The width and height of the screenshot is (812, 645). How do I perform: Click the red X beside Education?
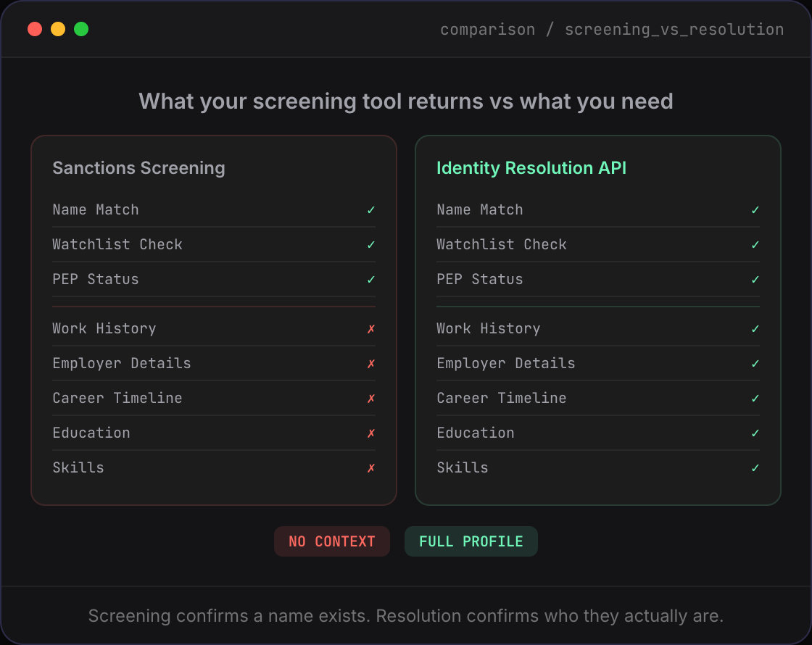[370, 433]
